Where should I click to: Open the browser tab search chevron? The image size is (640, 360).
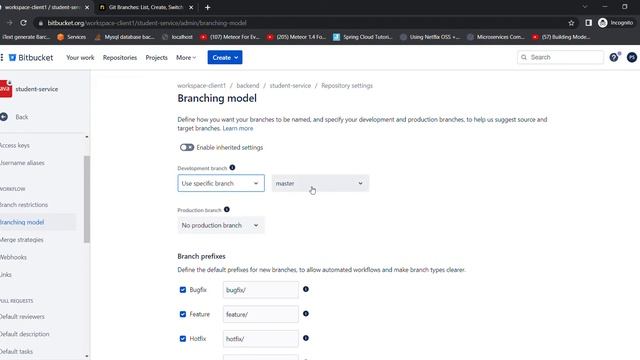pos(584,7)
